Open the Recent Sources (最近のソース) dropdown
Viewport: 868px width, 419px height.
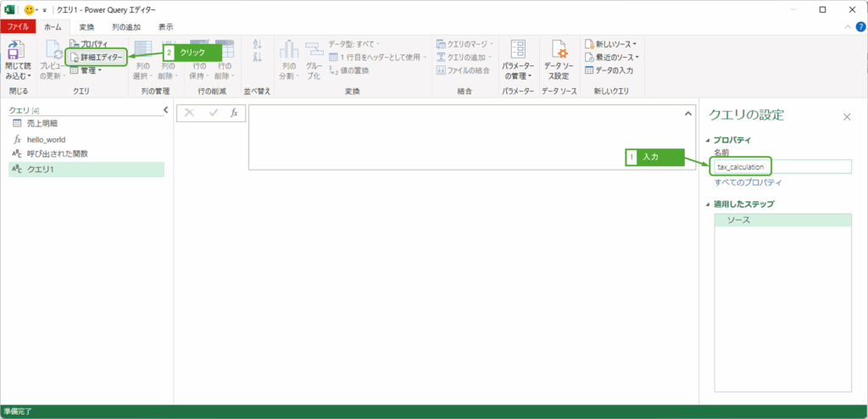click(610, 57)
